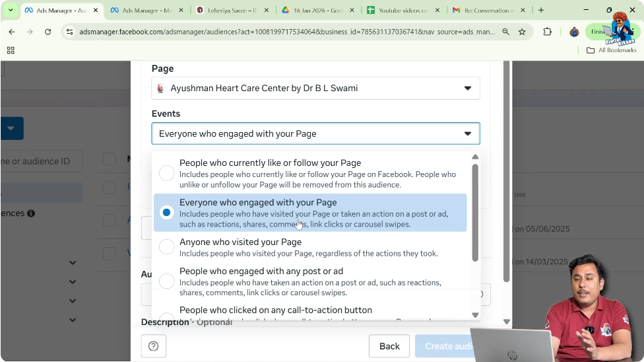This screenshot has width=644, height=362.
Task: Select People who clicked call-to-action button
Action: (x=310, y=312)
